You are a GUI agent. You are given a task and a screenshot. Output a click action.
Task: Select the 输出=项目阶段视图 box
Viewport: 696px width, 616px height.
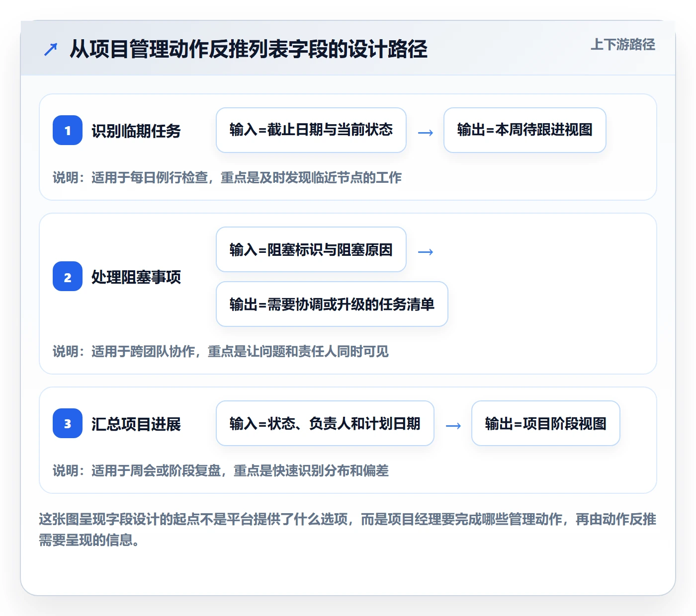pyautogui.click(x=546, y=423)
